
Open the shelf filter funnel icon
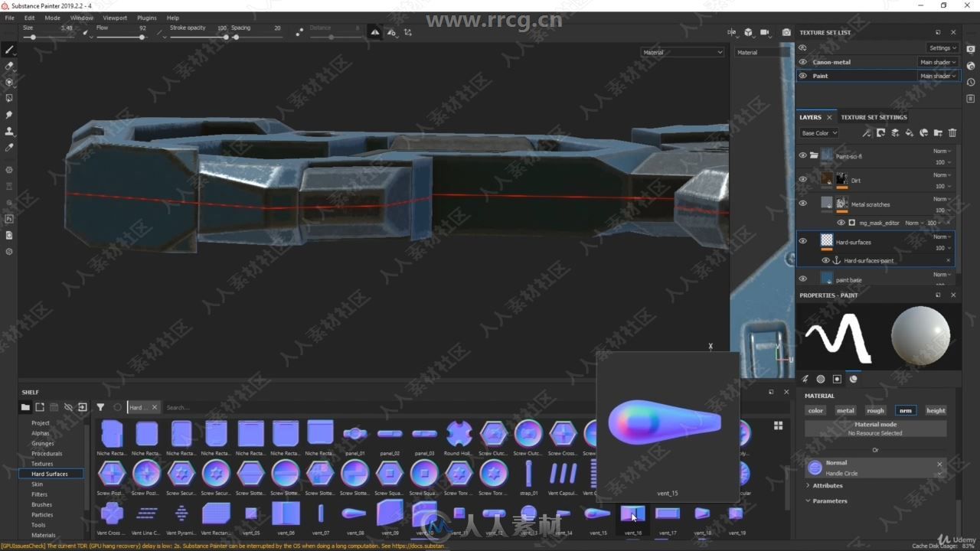[100, 407]
